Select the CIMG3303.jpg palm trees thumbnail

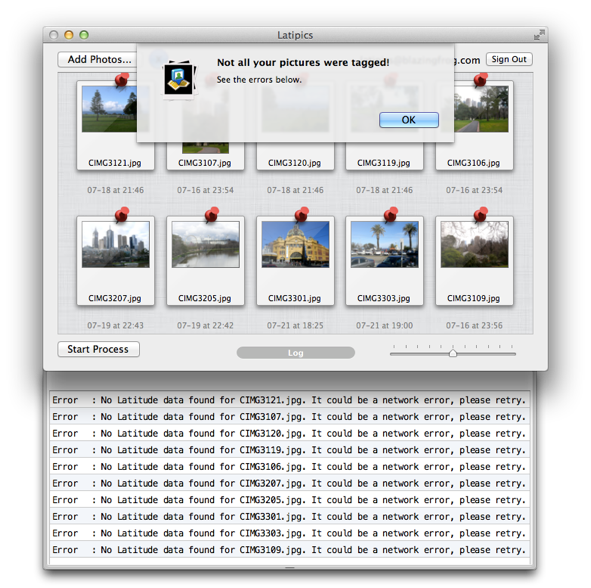coord(384,245)
